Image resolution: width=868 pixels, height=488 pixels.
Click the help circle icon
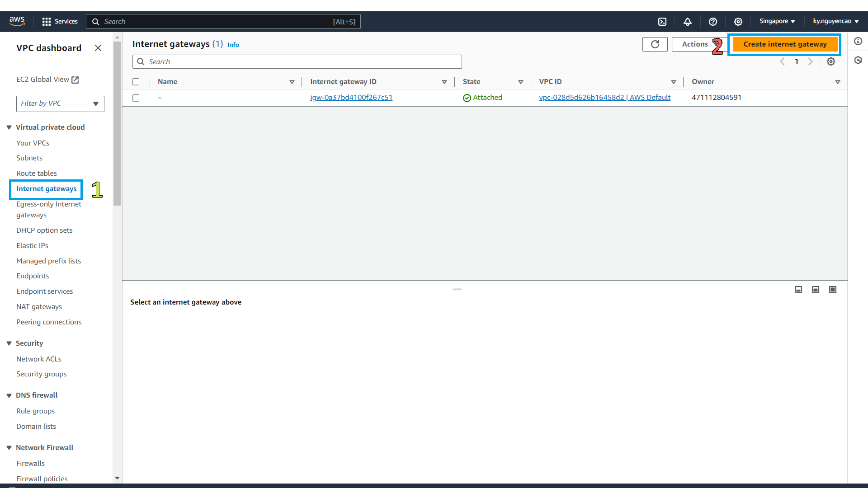(713, 21)
